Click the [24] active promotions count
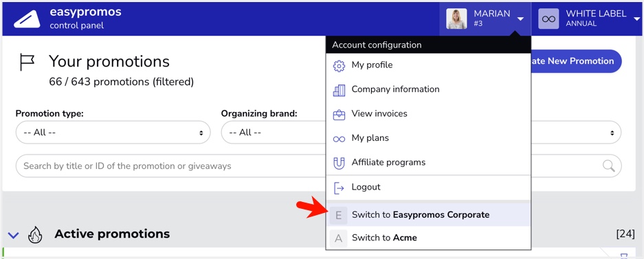This screenshot has height=259, width=644. click(x=625, y=234)
